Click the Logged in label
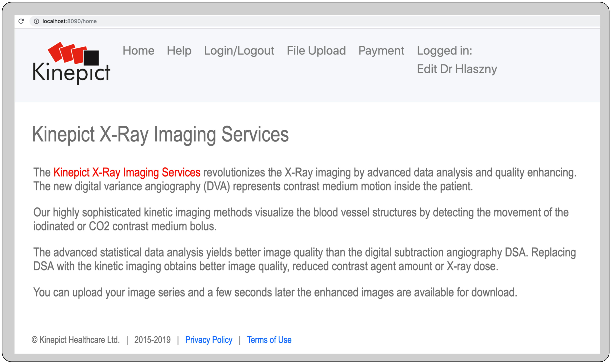 (445, 51)
